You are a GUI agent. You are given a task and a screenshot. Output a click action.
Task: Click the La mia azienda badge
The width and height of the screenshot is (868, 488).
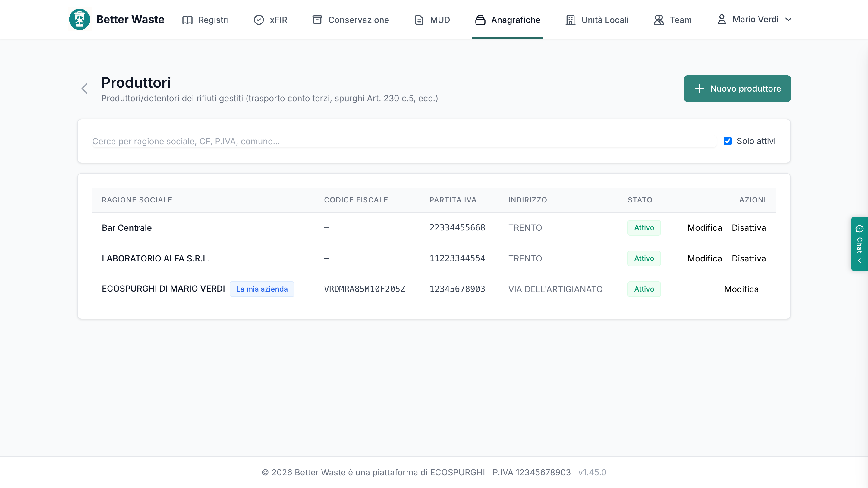click(x=262, y=289)
